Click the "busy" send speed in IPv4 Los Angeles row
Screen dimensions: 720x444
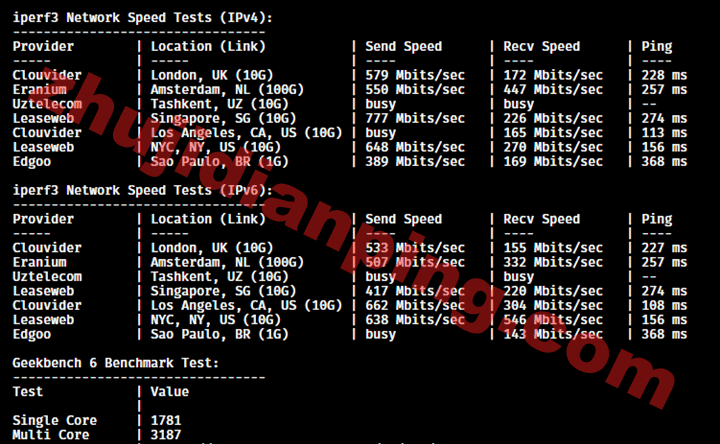pos(381,133)
